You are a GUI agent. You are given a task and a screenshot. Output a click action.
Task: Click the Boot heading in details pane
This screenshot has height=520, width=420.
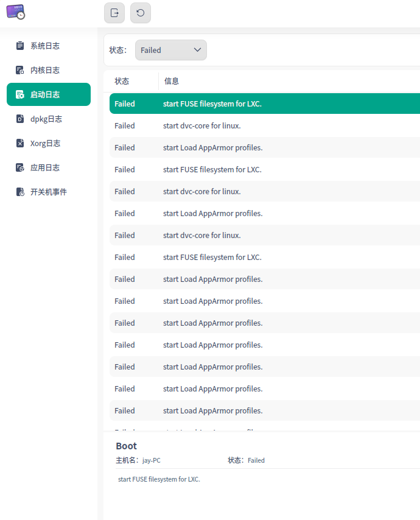coord(126,446)
